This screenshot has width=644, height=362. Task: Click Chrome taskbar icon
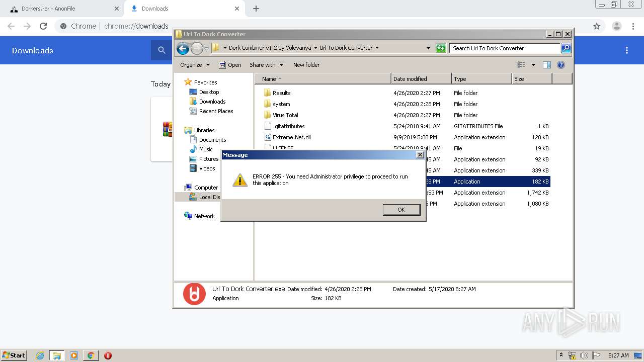91,355
